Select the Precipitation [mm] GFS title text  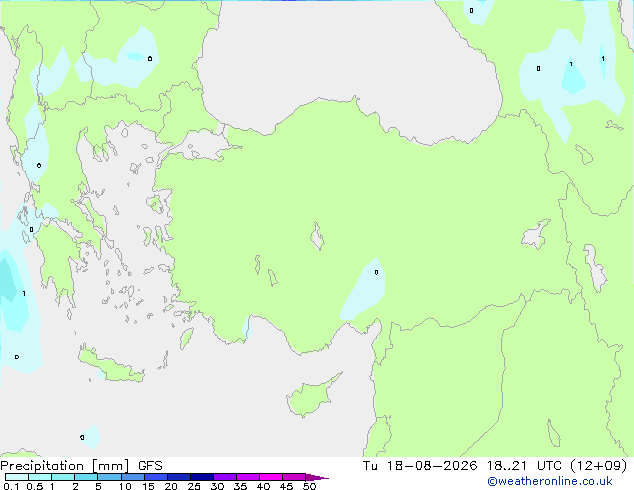pos(81,466)
